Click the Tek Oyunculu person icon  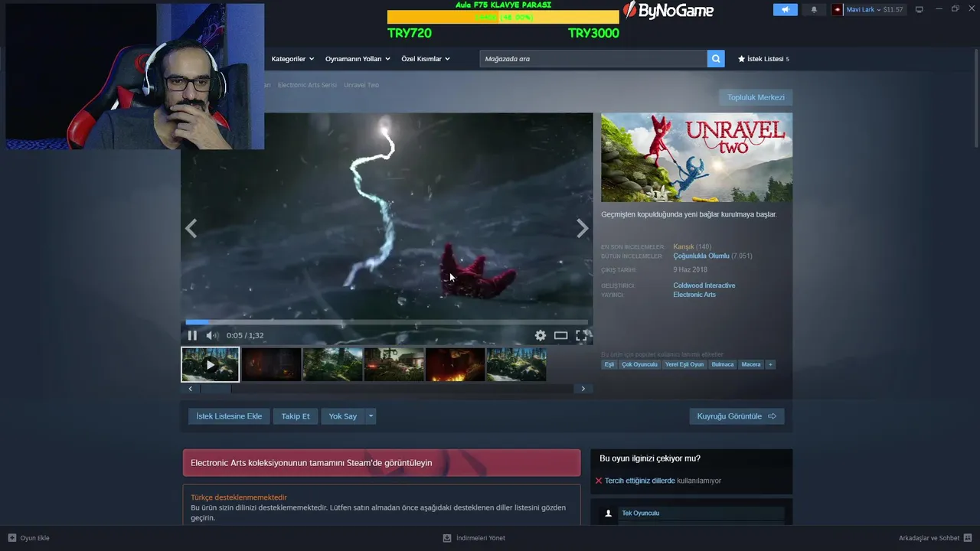tap(609, 514)
